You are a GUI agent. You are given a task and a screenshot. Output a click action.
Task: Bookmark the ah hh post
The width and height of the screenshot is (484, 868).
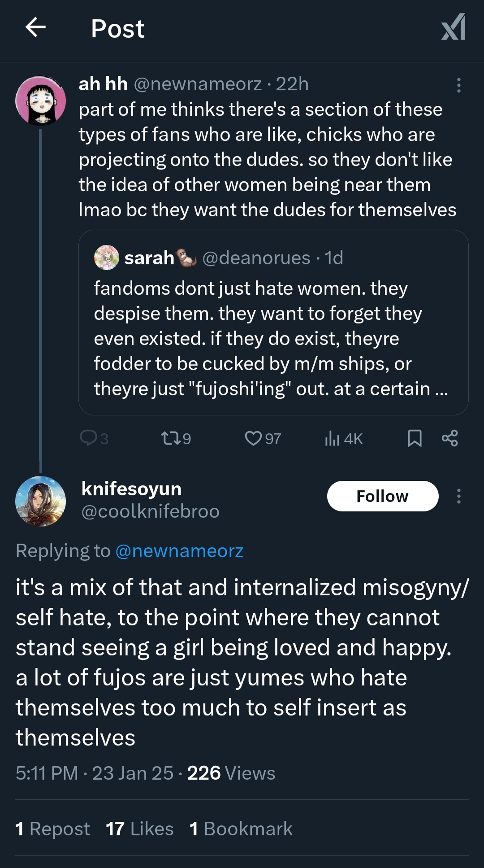click(415, 438)
